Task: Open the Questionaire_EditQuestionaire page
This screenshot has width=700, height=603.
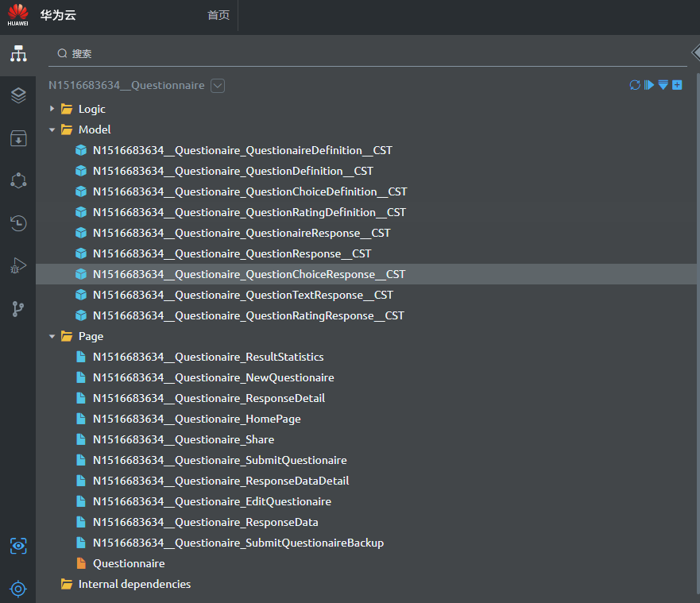Action: tap(212, 501)
